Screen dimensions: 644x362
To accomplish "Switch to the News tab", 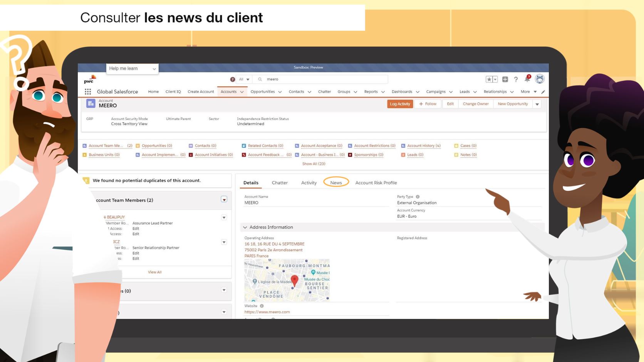I will point(335,183).
